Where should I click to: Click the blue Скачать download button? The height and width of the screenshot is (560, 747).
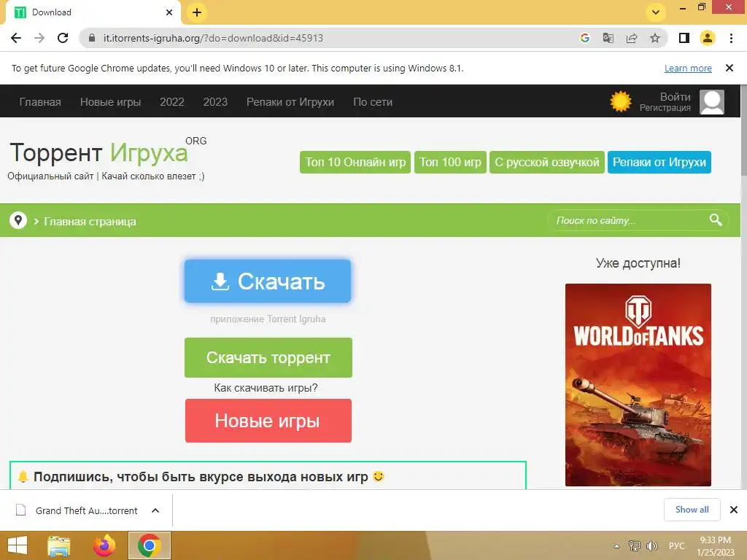(x=268, y=281)
